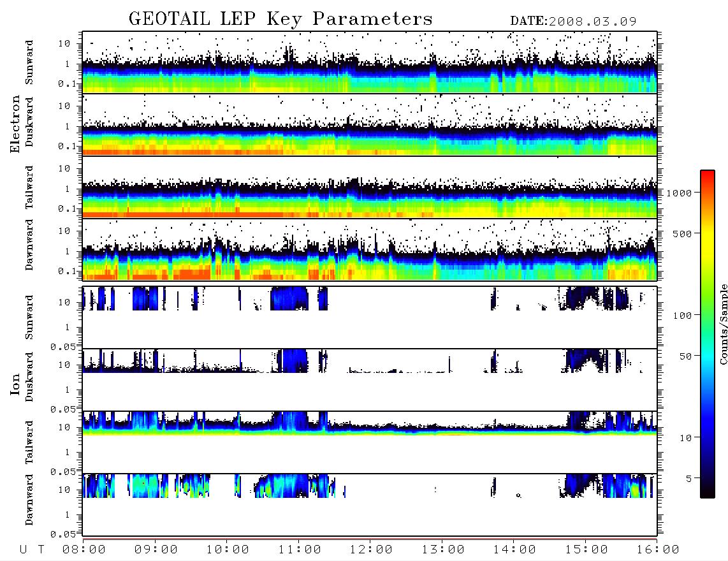Select the Ion "Tailward" panel label
The image size is (728, 561).
[x=29, y=442]
